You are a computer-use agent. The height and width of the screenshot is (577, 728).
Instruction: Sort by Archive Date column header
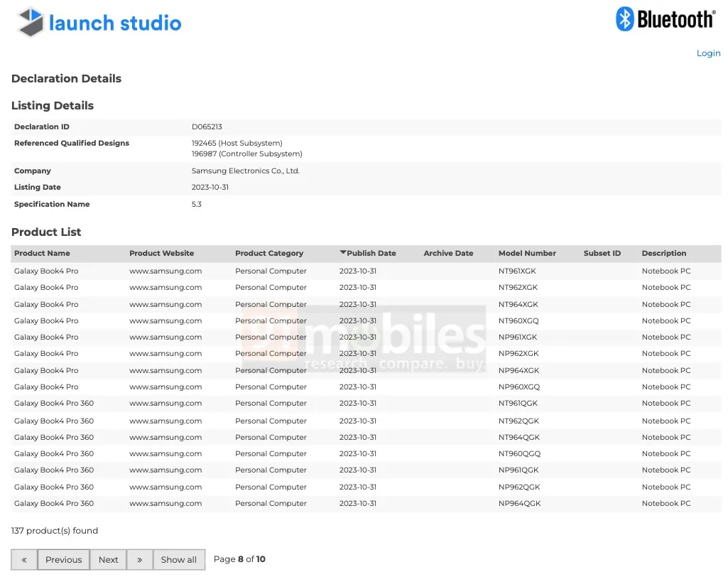coord(448,254)
